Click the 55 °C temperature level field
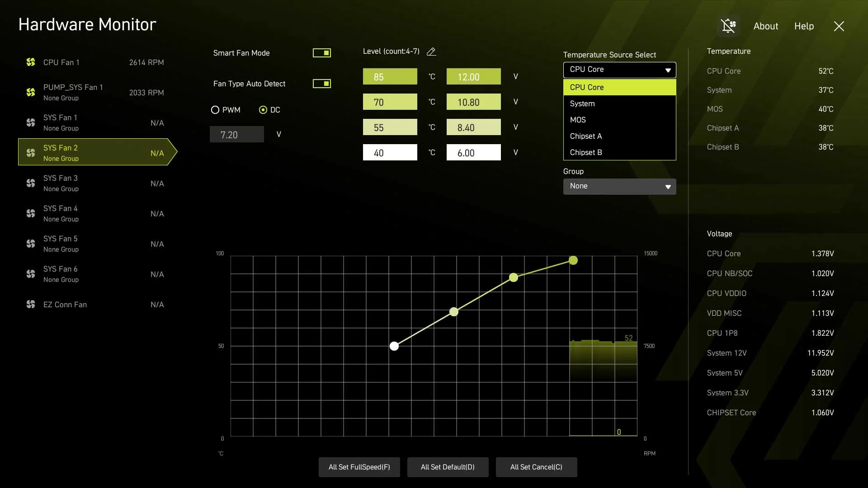 [390, 127]
